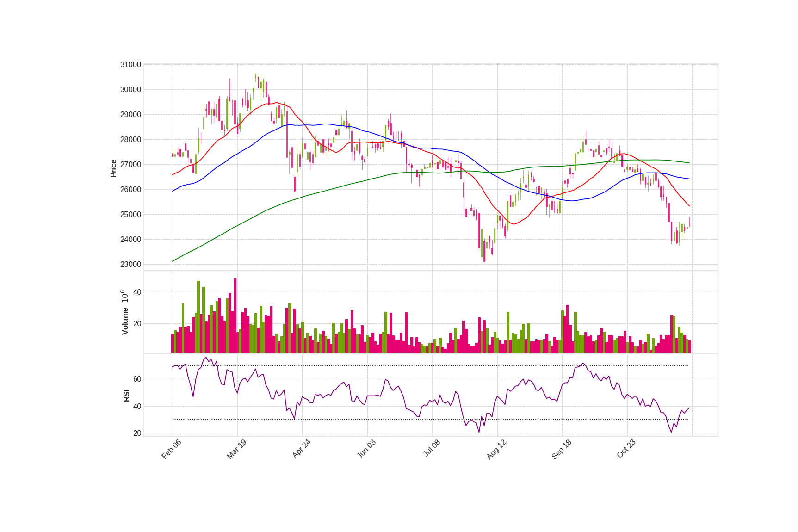Click the 24000 price tick label

click(130, 240)
